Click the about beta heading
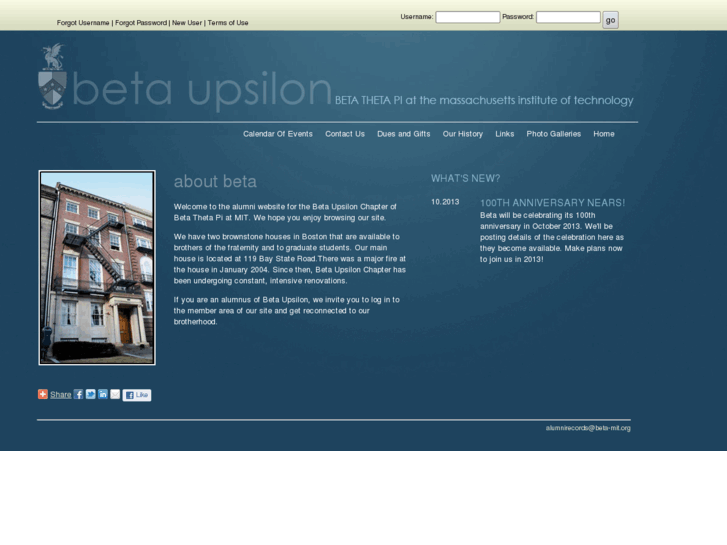727x545 pixels. 215,181
